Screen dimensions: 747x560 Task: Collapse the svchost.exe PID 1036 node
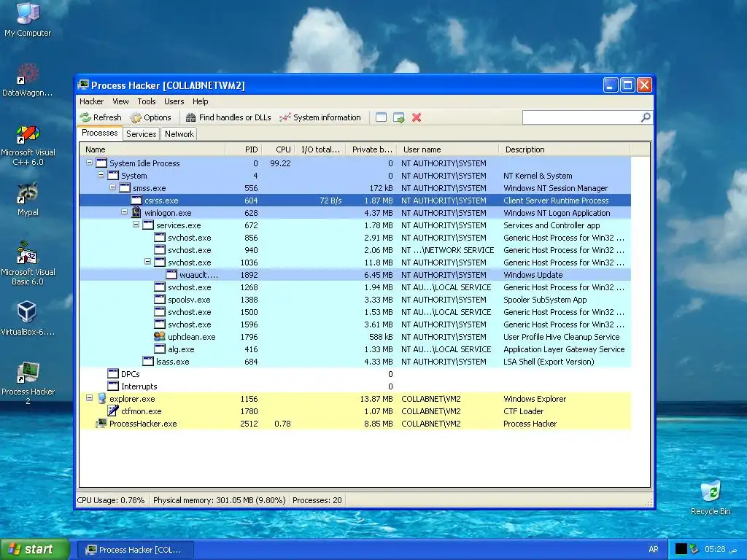tap(147, 262)
